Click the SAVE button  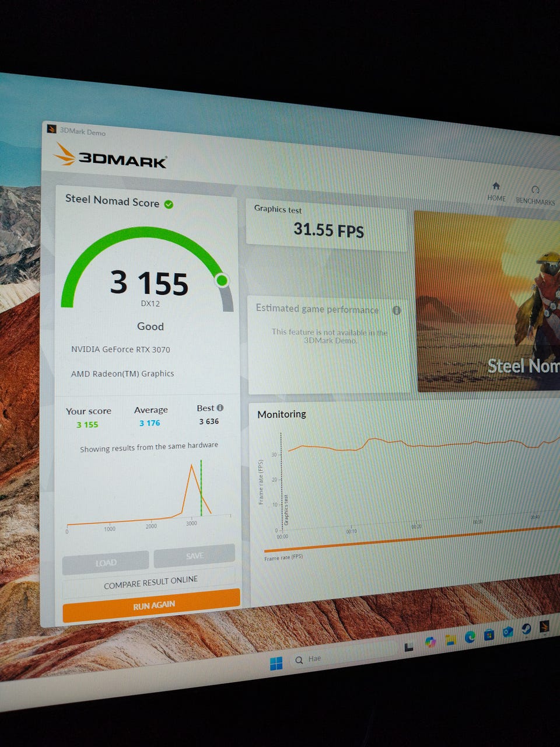click(194, 556)
